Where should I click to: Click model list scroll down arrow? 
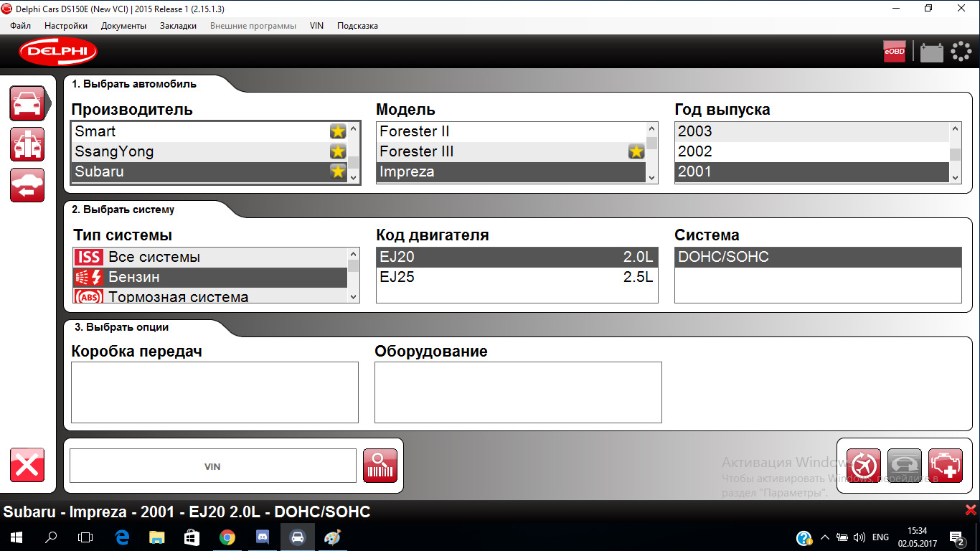(x=651, y=176)
